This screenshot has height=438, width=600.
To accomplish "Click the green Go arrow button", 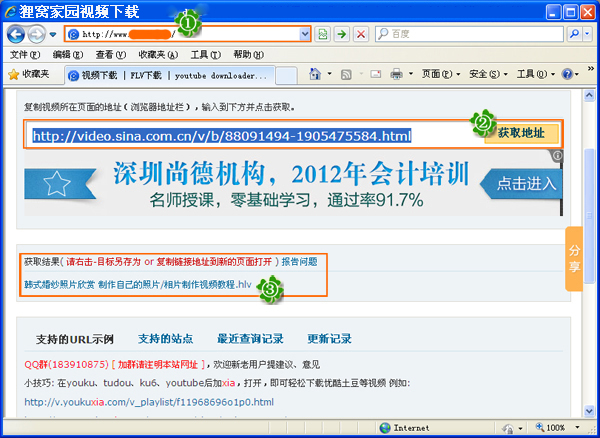I will 342,34.
